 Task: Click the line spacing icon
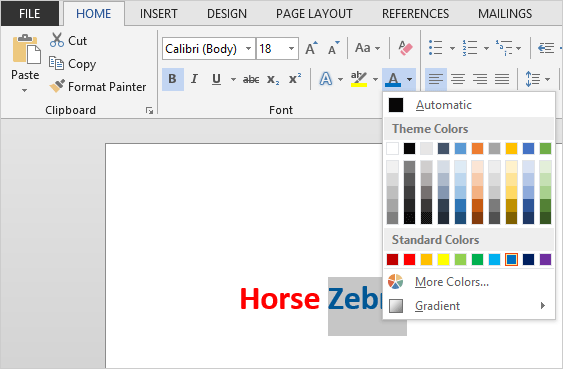tap(533, 79)
